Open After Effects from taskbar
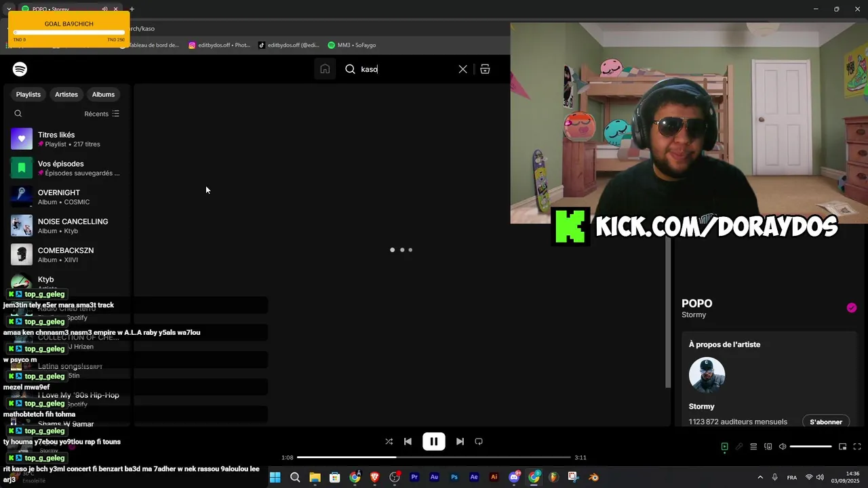Screen dimensions: 868x488 (474, 477)
